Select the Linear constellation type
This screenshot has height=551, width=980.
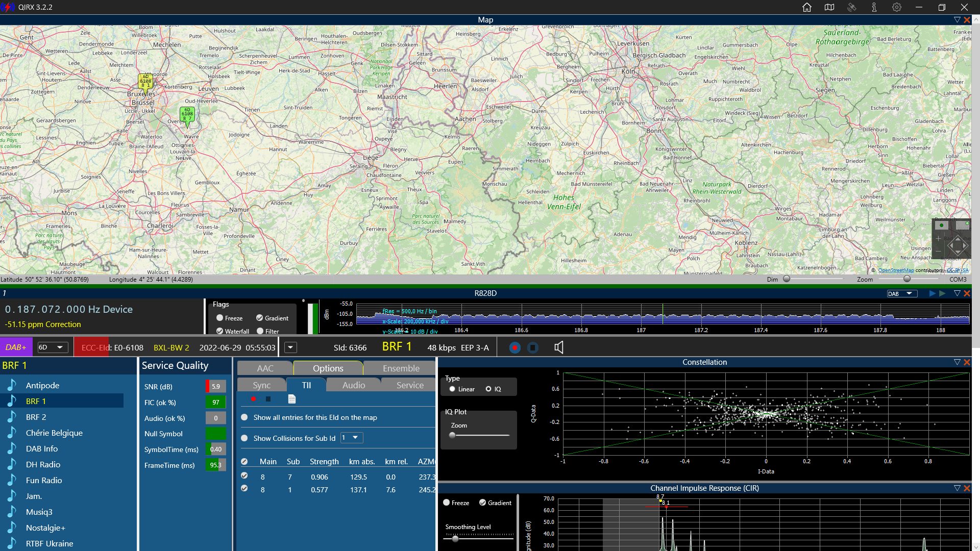[452, 389]
